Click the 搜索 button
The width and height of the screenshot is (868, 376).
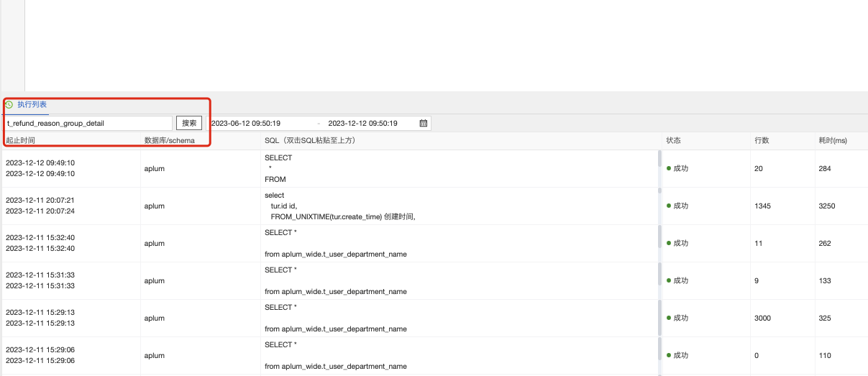click(189, 123)
